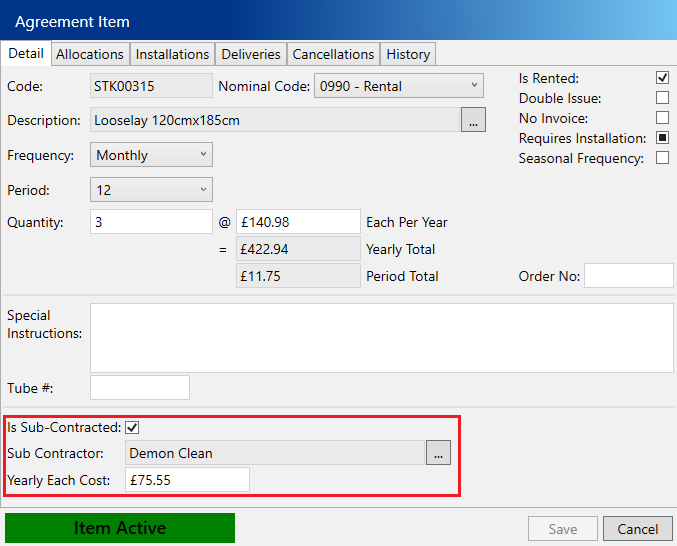
Task: Open the Installations tab
Action: coord(172,54)
